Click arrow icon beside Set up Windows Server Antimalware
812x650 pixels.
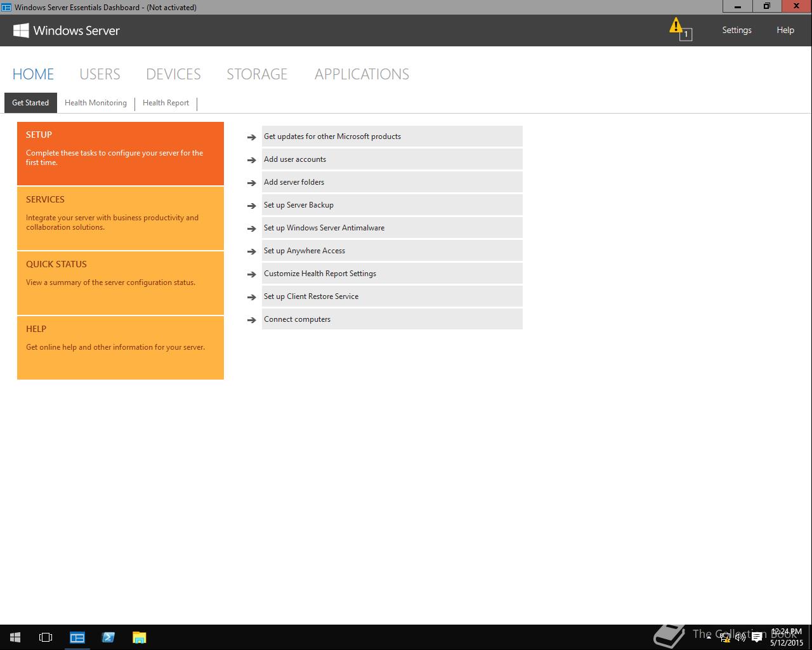(252, 229)
